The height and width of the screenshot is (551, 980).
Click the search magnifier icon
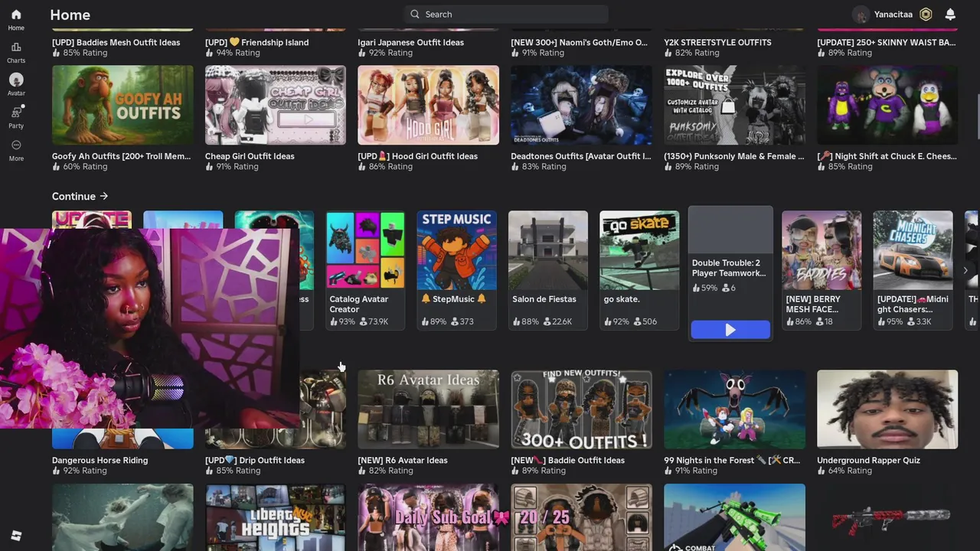pos(415,14)
